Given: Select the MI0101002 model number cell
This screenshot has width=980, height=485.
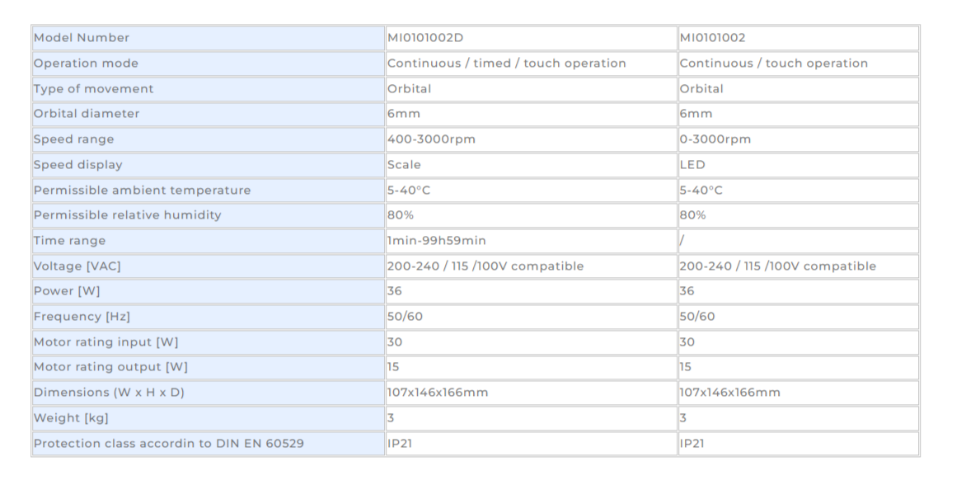Looking at the screenshot, I should coord(798,38).
